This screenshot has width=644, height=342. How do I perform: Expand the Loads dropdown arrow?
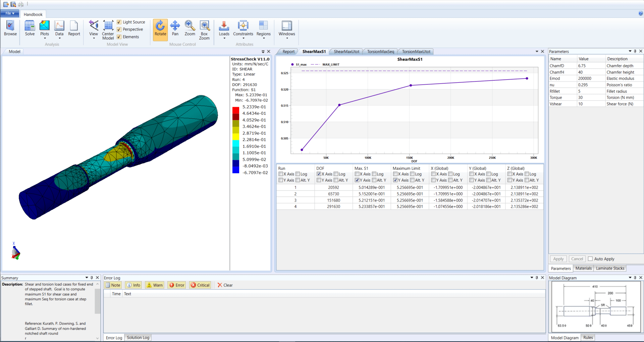pyautogui.click(x=224, y=38)
